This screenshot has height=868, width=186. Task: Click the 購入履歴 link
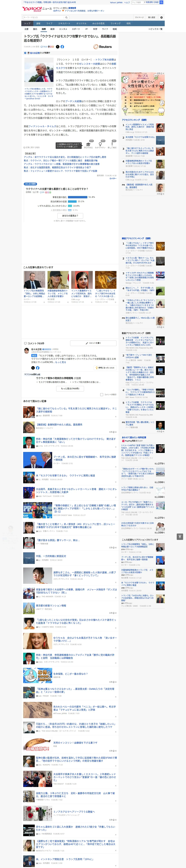coord(152,18)
